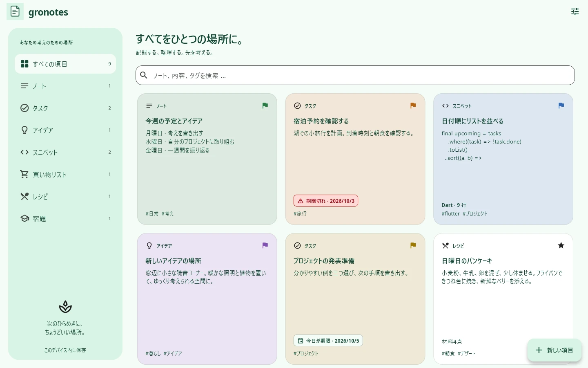
Task: Click the #朝食 tag
Action: [448, 353]
